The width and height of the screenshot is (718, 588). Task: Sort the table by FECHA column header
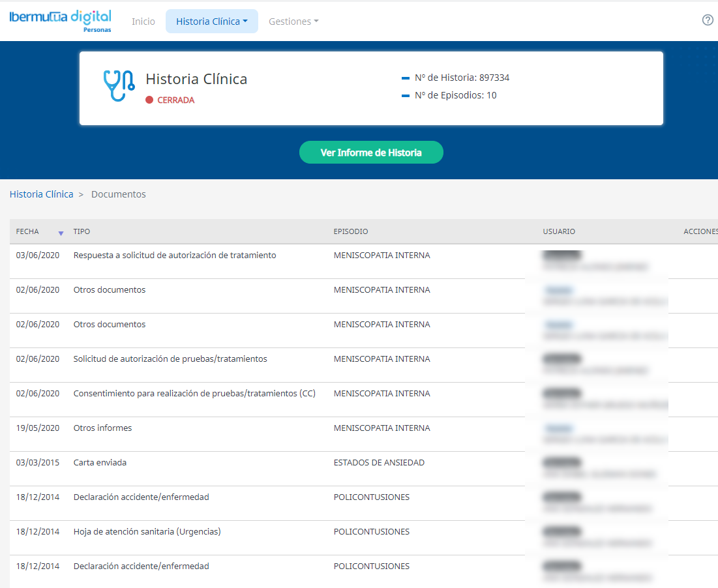(27, 231)
